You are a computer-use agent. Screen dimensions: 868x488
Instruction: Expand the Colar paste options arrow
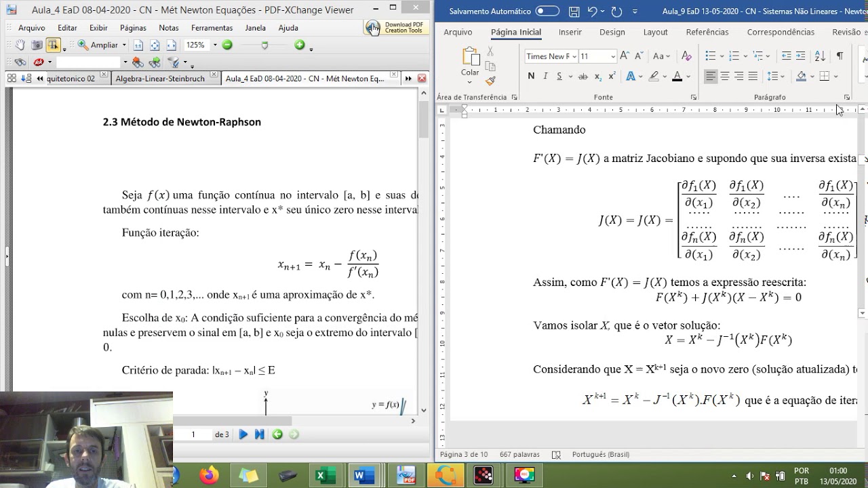click(x=470, y=82)
